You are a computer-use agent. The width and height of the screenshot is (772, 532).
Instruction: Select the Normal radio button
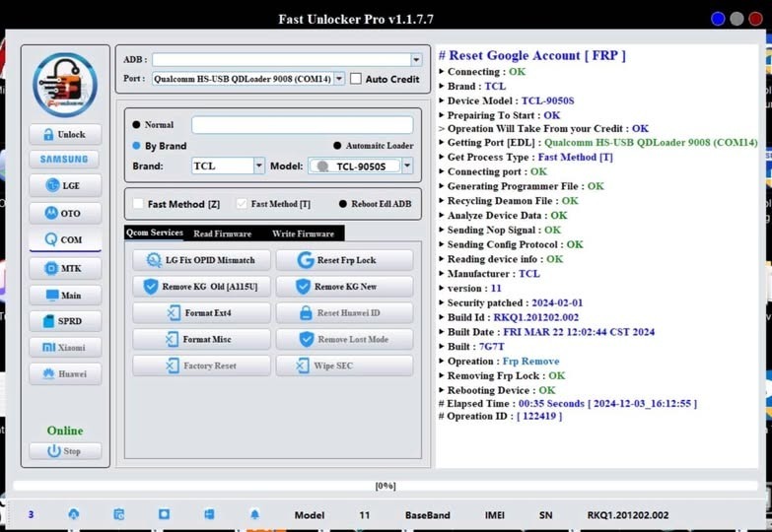tap(137, 125)
